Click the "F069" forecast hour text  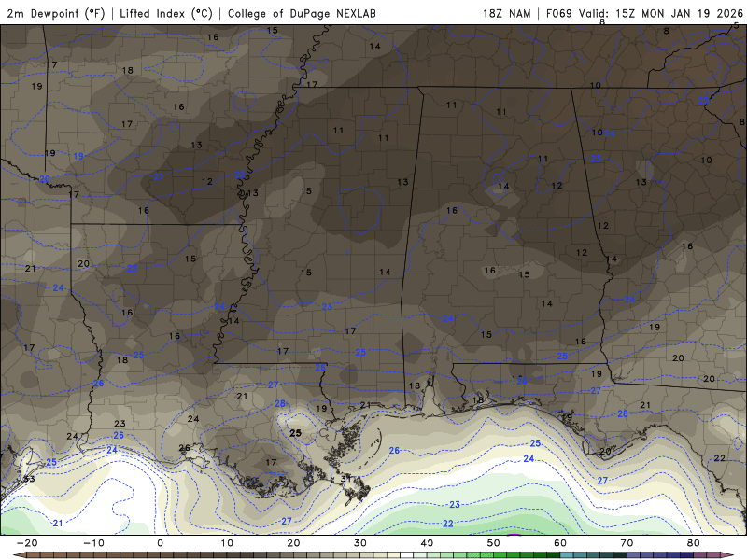[558, 13]
